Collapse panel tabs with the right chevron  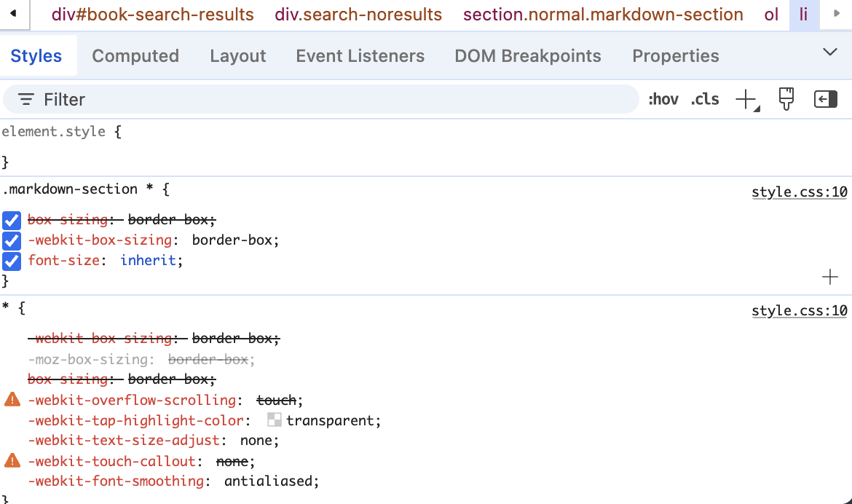coord(829,52)
